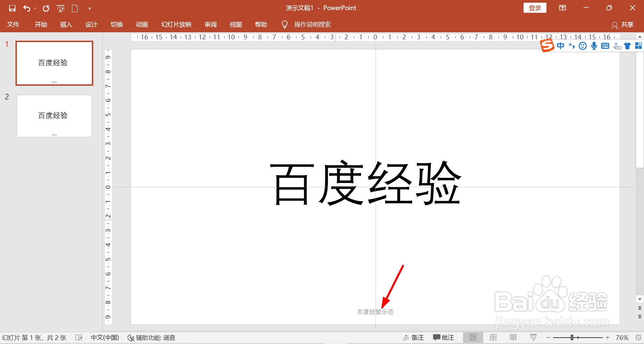Click 操作说明搜索 search field
The width and height of the screenshot is (644, 344).
coord(312,24)
